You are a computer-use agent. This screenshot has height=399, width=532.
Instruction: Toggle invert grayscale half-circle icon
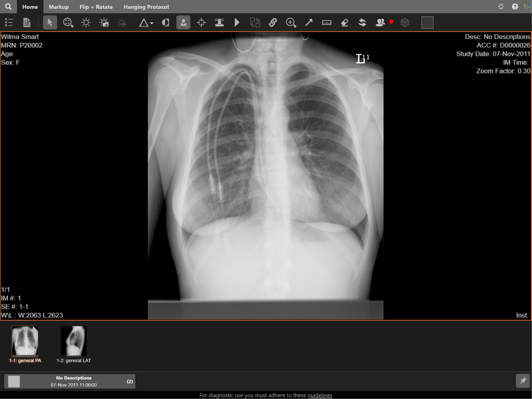[x=166, y=23]
